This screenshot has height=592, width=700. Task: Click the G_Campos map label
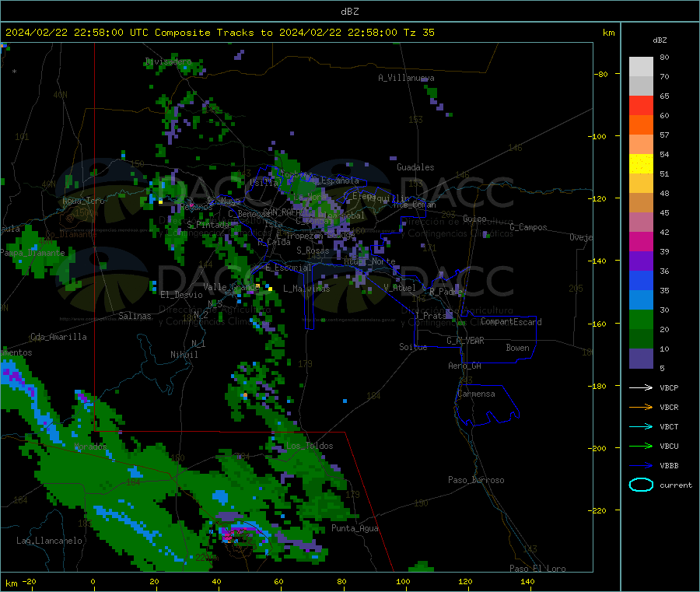click(x=528, y=227)
